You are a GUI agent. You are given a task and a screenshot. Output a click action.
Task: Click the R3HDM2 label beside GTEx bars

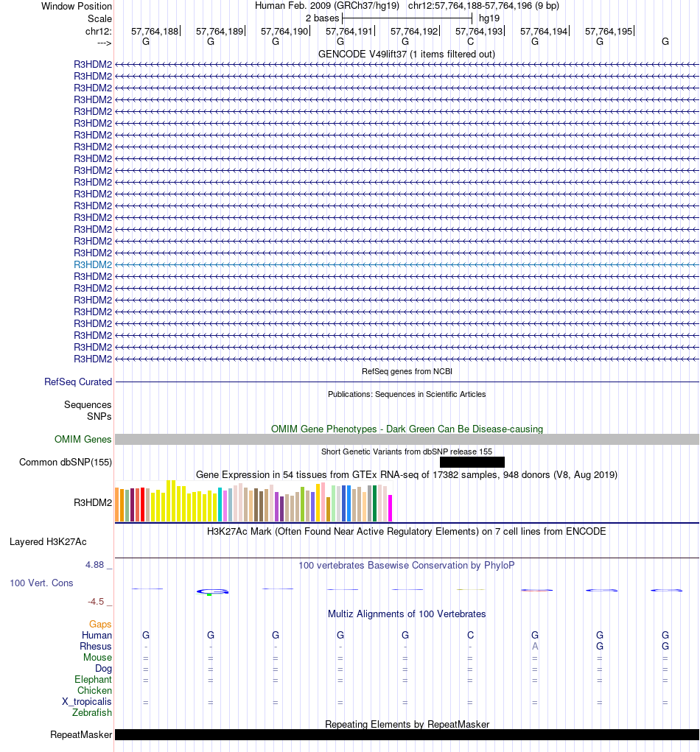click(93, 502)
